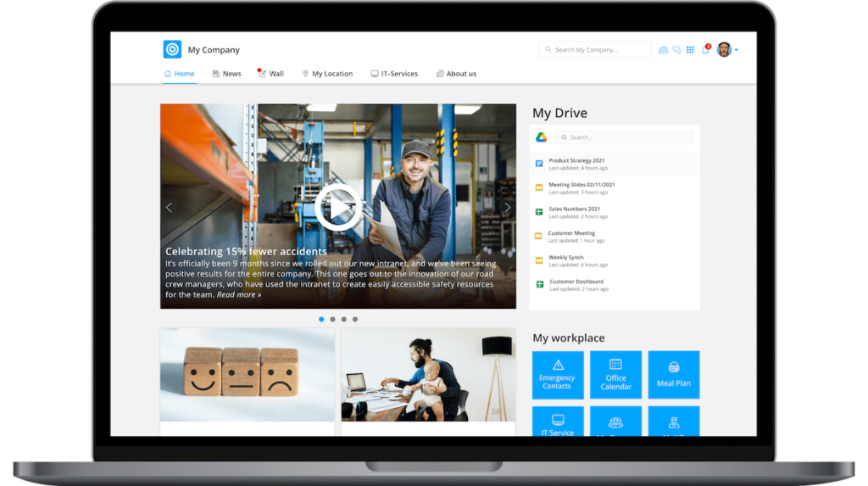Open the Meal Plan tile
The width and height of the screenshot is (868, 486).
pyautogui.click(x=674, y=375)
